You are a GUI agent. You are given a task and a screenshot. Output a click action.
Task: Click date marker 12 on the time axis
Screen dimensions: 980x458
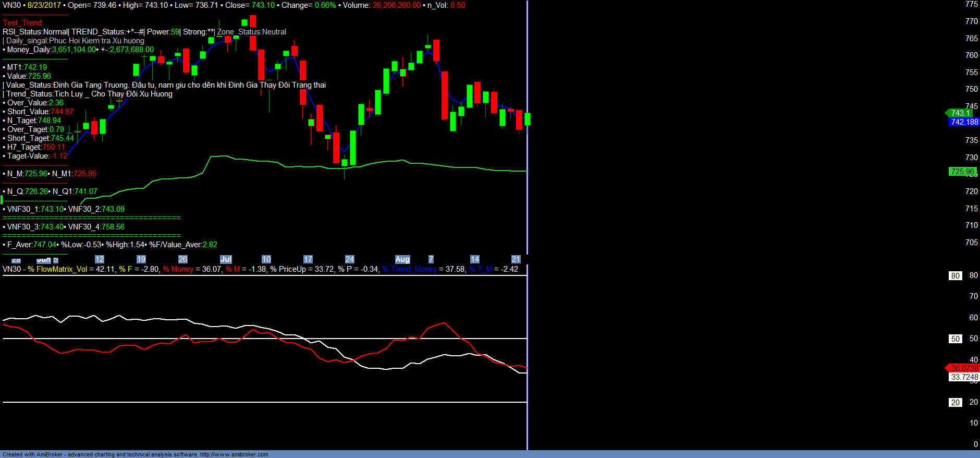tap(100, 259)
